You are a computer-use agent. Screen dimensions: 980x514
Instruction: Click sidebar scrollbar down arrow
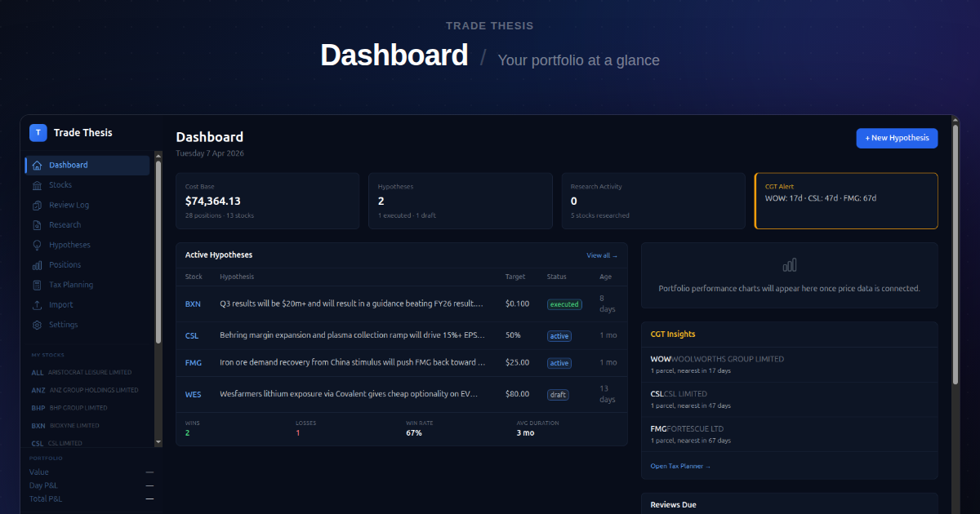click(158, 441)
